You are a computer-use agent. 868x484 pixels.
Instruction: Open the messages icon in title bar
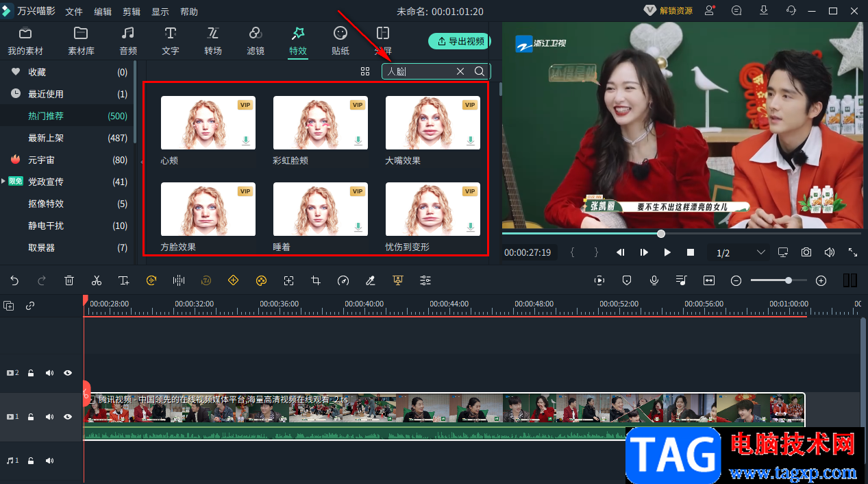(x=736, y=10)
